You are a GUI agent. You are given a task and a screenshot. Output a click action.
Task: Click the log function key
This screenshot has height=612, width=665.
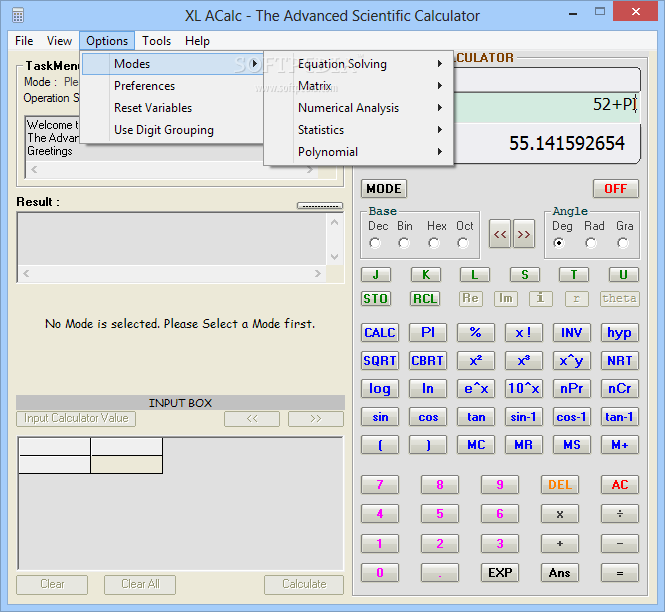380,388
